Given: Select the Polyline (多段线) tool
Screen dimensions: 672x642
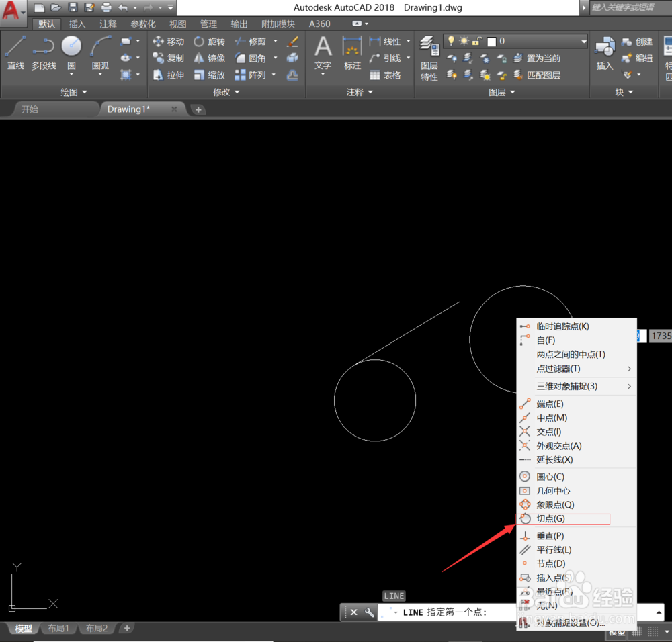Looking at the screenshot, I should pyautogui.click(x=43, y=52).
